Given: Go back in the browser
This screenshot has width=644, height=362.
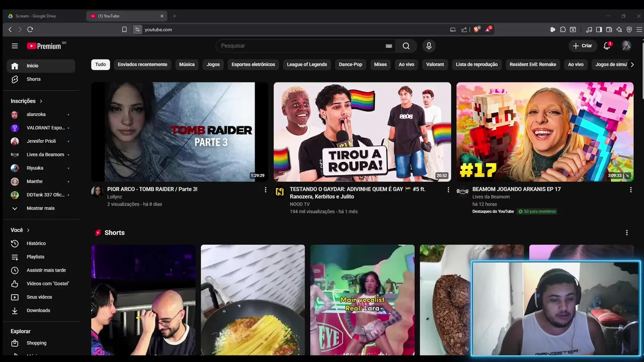Looking at the screenshot, I should 10,30.
